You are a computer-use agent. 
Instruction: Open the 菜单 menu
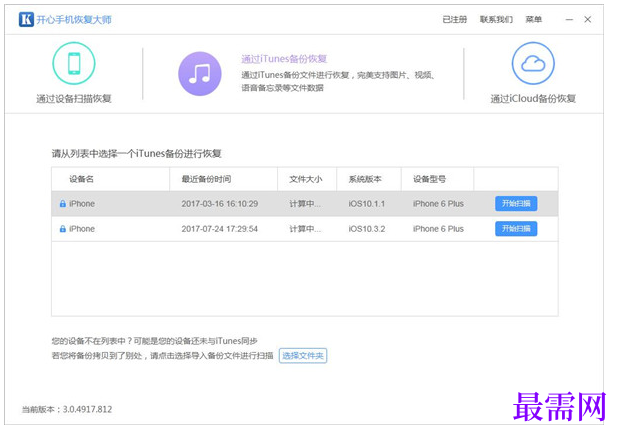pyautogui.click(x=534, y=19)
